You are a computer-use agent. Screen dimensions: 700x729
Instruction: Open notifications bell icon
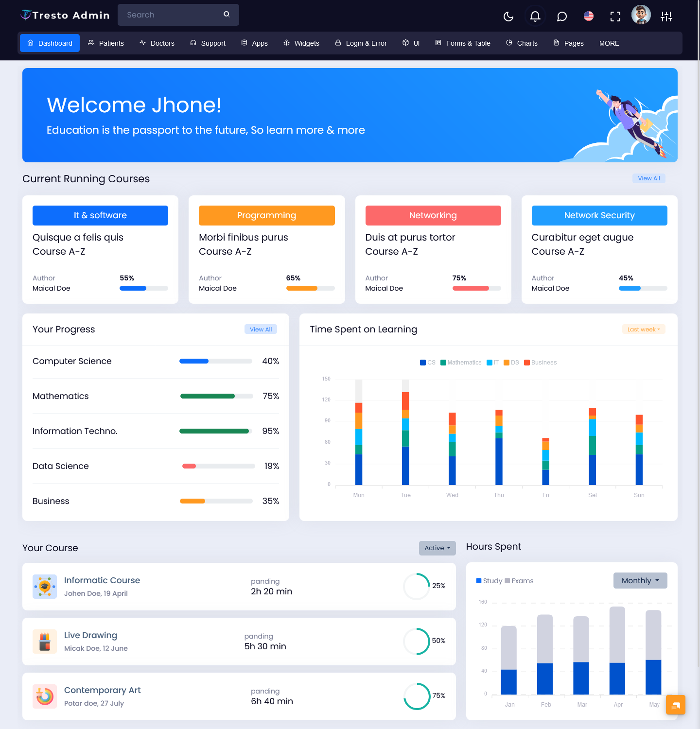pos(535,17)
